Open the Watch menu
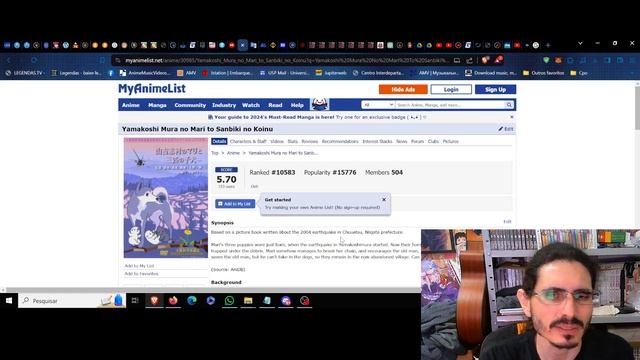 [251, 105]
